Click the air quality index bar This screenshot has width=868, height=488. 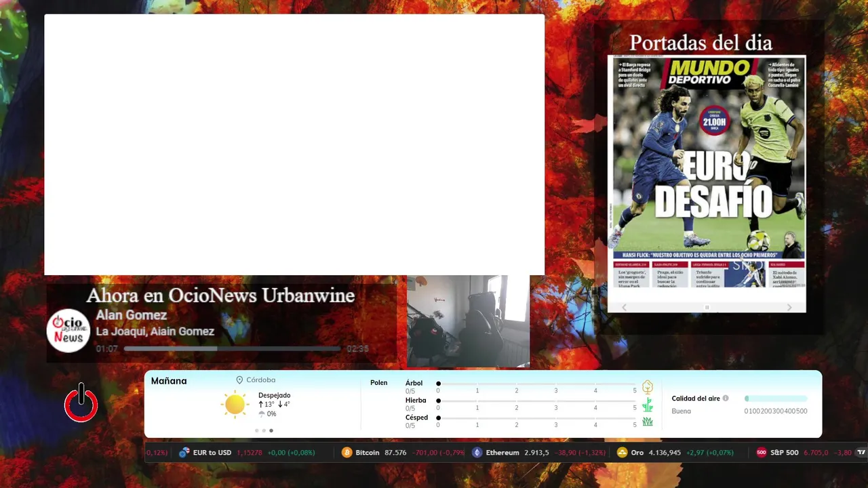(776, 399)
